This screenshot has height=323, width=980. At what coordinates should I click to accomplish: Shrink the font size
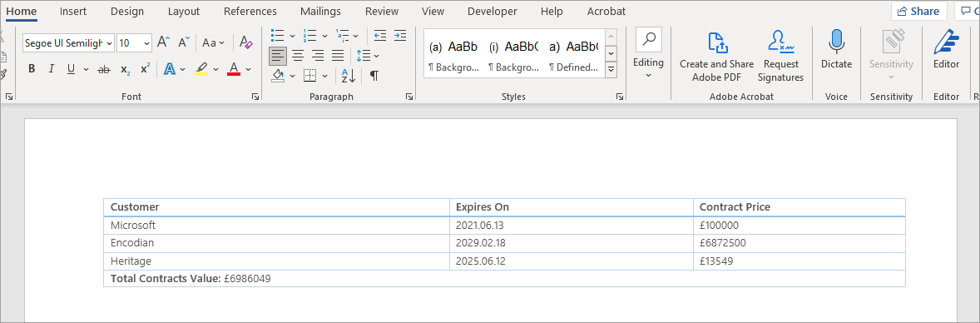coord(184,42)
